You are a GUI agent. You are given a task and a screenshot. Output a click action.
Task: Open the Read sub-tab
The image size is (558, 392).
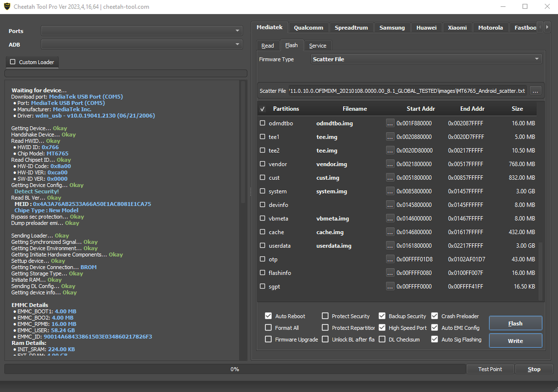coord(268,46)
